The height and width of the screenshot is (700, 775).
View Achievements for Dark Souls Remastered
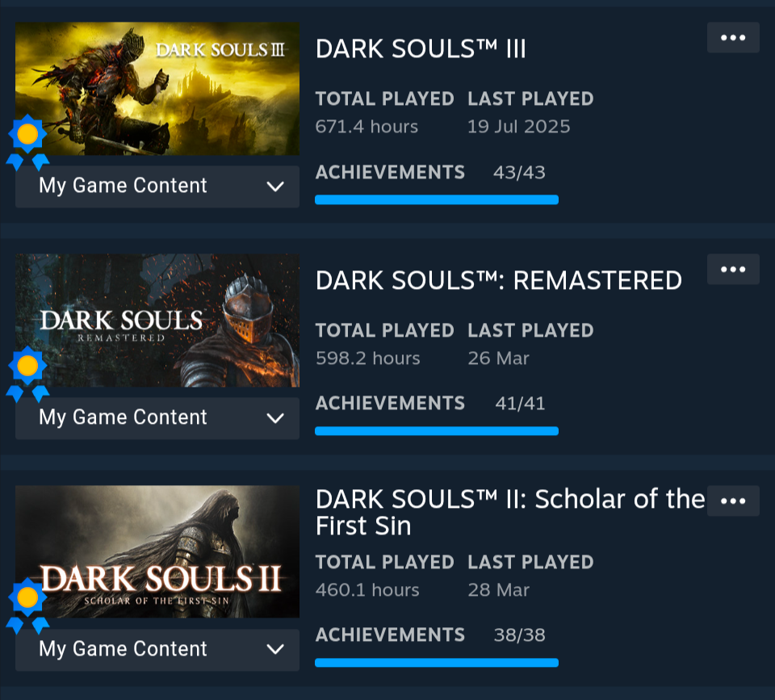click(390, 404)
